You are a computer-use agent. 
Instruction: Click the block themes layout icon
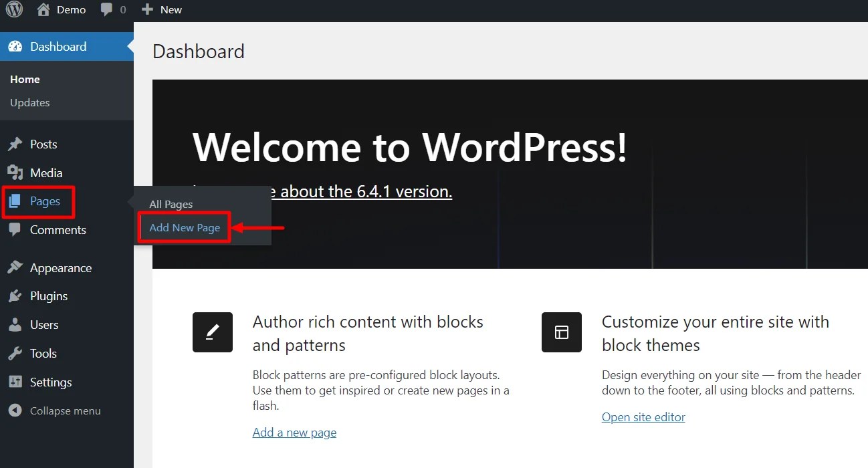click(x=562, y=332)
